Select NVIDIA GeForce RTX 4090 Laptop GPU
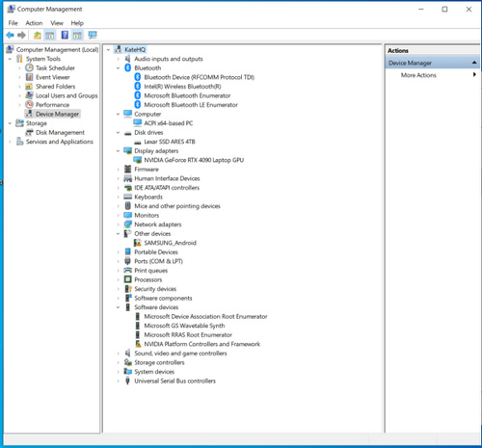This screenshot has width=482, height=448. pos(194,160)
